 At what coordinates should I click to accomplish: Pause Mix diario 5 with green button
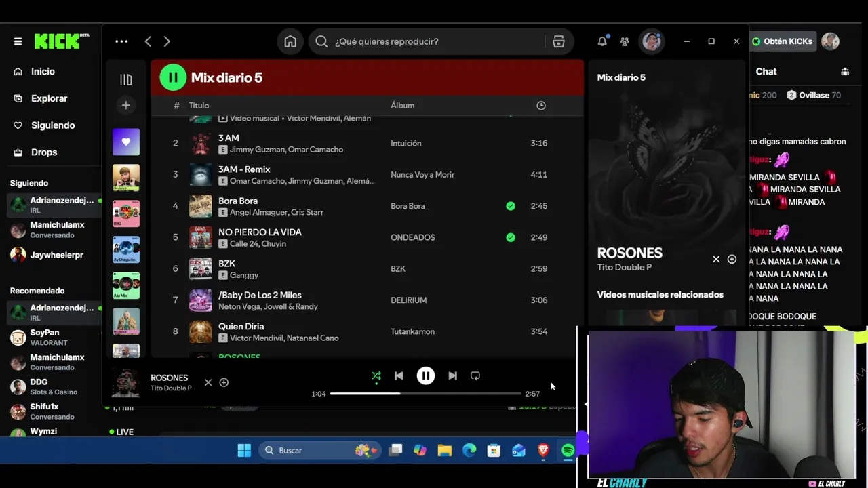(173, 77)
